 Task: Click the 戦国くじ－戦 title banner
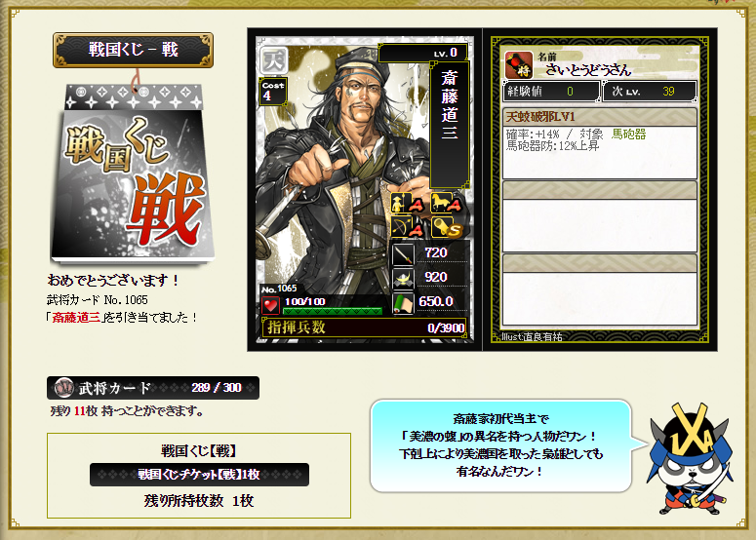coord(133,50)
